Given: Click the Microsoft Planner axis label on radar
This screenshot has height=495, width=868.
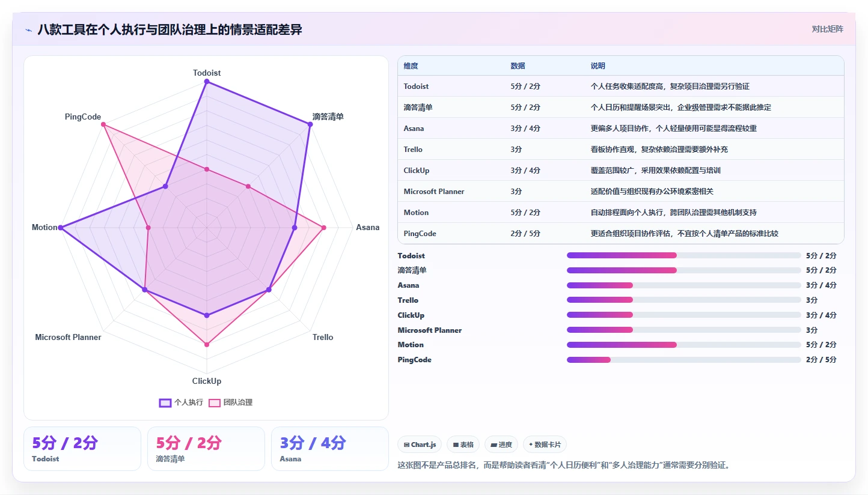Looking at the screenshot, I should pyautogui.click(x=68, y=337).
